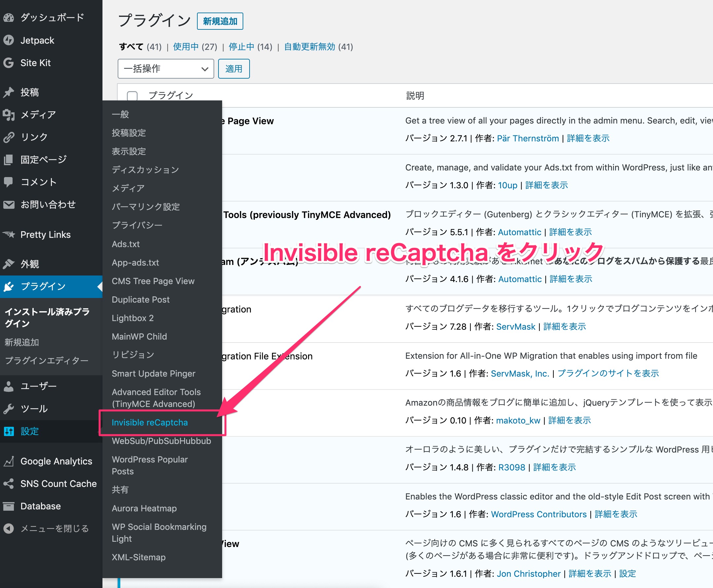Open sidebar 新規追加 under plugins
This screenshot has height=588, width=713.
pyautogui.click(x=22, y=343)
